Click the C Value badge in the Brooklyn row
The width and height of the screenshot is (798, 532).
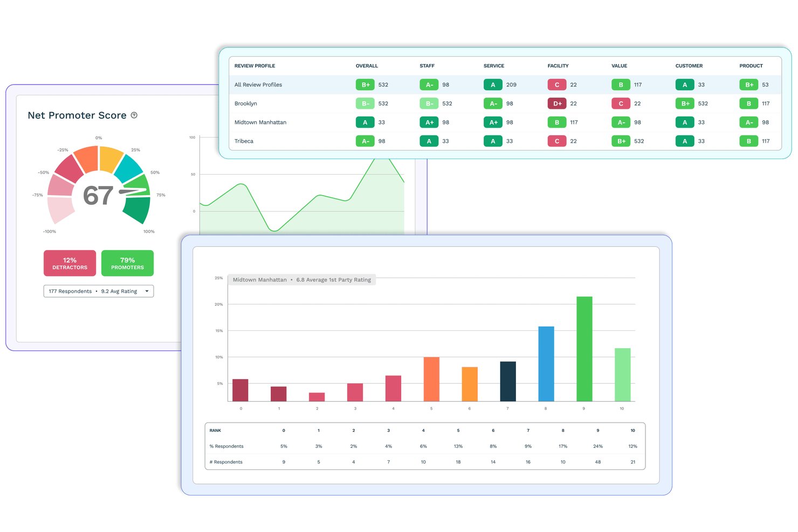[x=621, y=103]
